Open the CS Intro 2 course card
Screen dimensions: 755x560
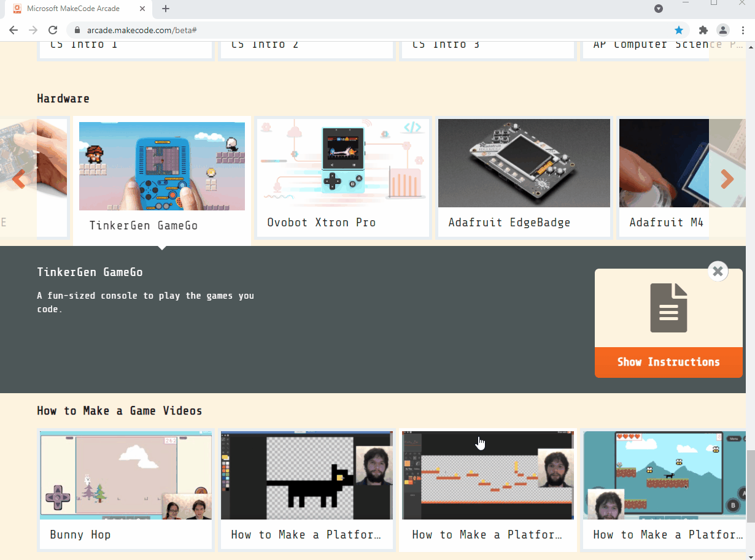pyautogui.click(x=307, y=49)
